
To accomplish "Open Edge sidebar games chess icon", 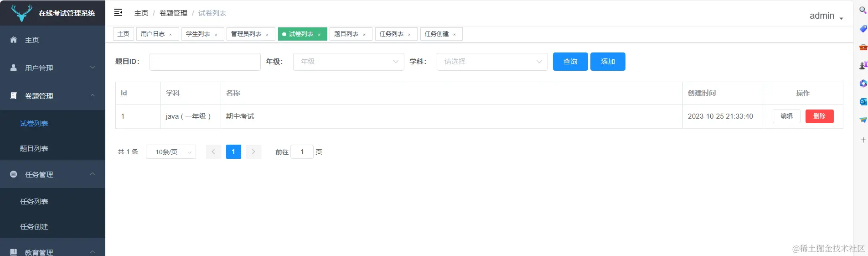I will 863,65.
